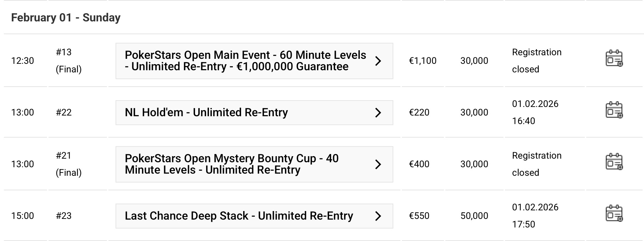Add Main Event #13 to calendar
Viewport: 644px width, 241px height.
[614, 59]
